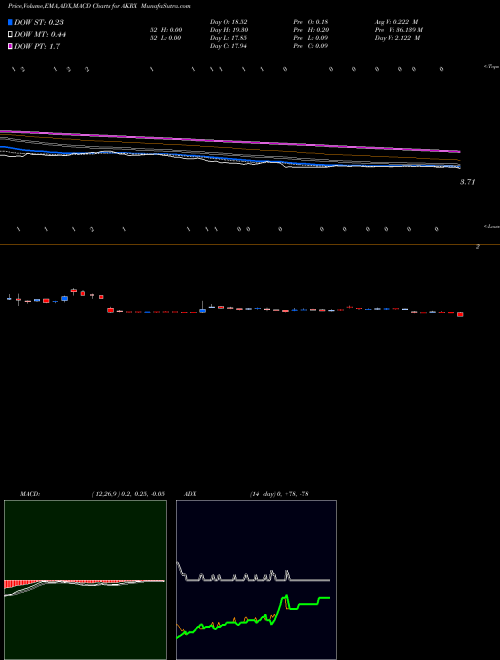Image resolution: width=500 pixels, height=660 pixels.
Task: Click the 'Pre O: 0.18' value
Action: tap(311, 22)
